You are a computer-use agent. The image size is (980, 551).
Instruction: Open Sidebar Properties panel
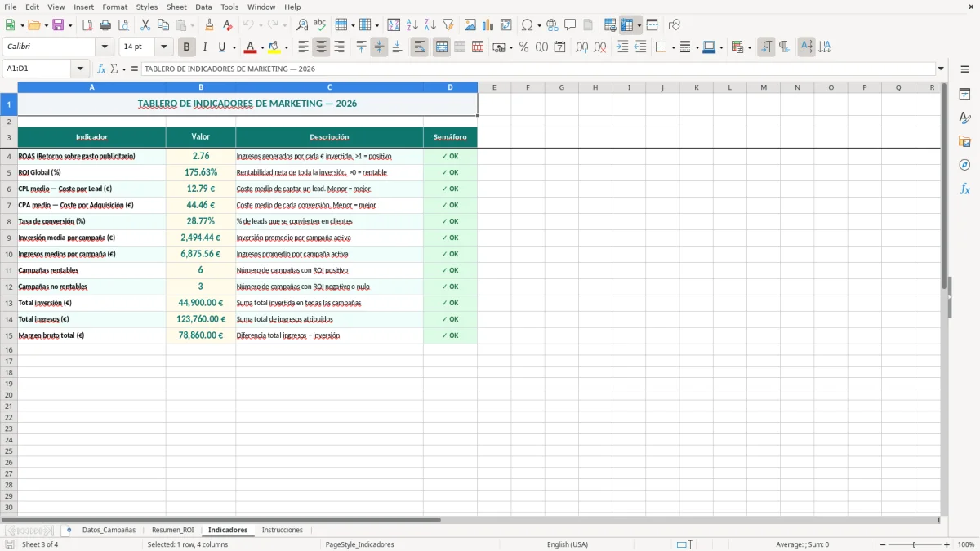pos(964,95)
